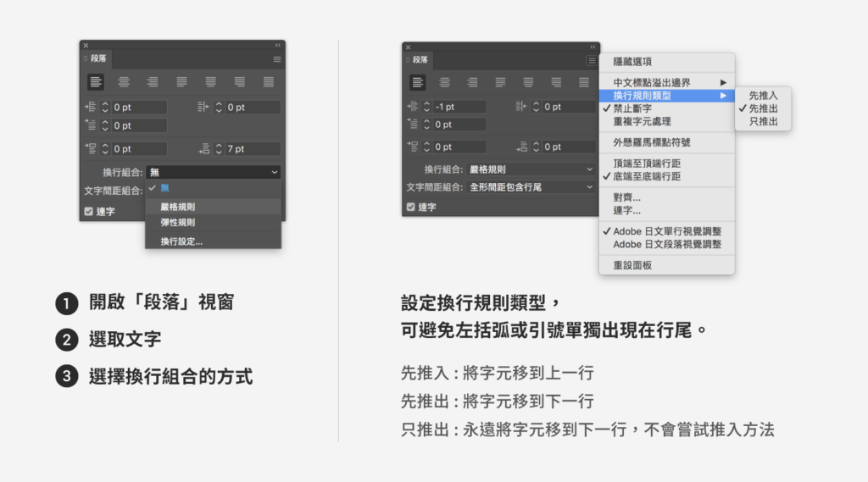
Task: Choose 無 in open 換行組合 list
Action: click(x=213, y=188)
